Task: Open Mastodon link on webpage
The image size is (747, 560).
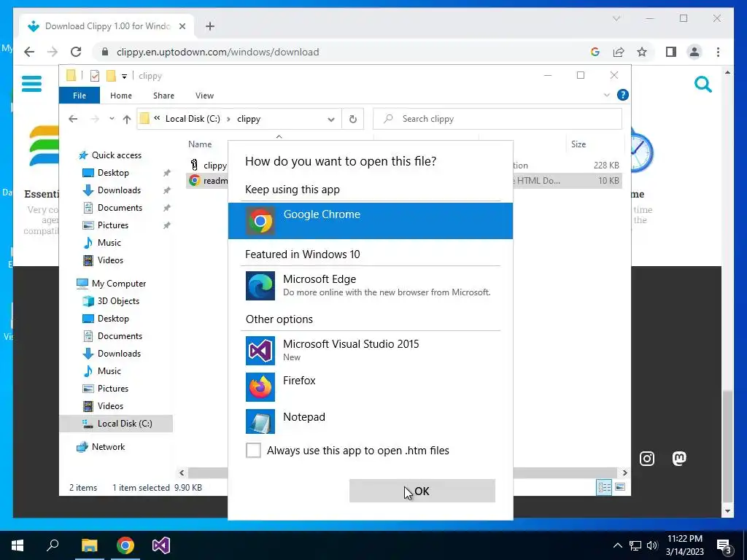Action: pos(679,459)
